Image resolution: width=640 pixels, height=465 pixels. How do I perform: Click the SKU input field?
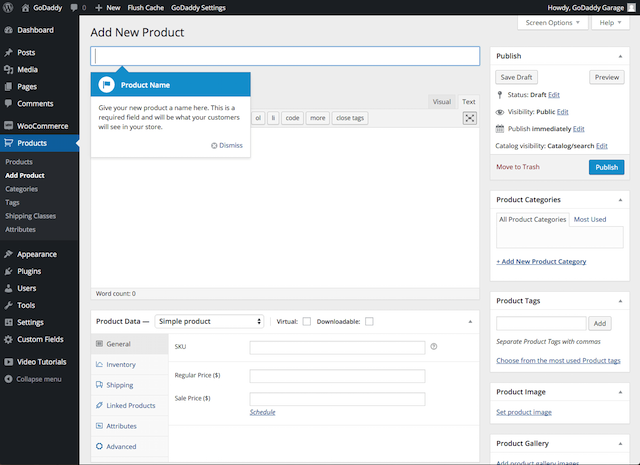(x=337, y=347)
